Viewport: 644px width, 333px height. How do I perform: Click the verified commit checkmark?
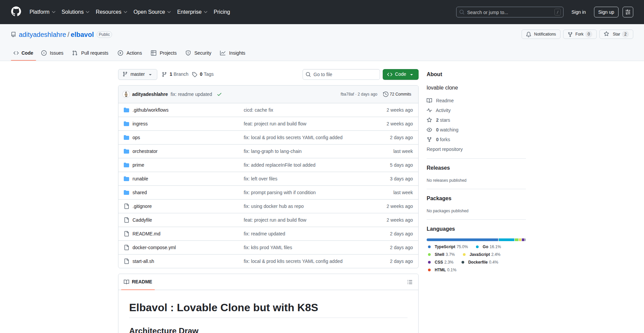219,94
